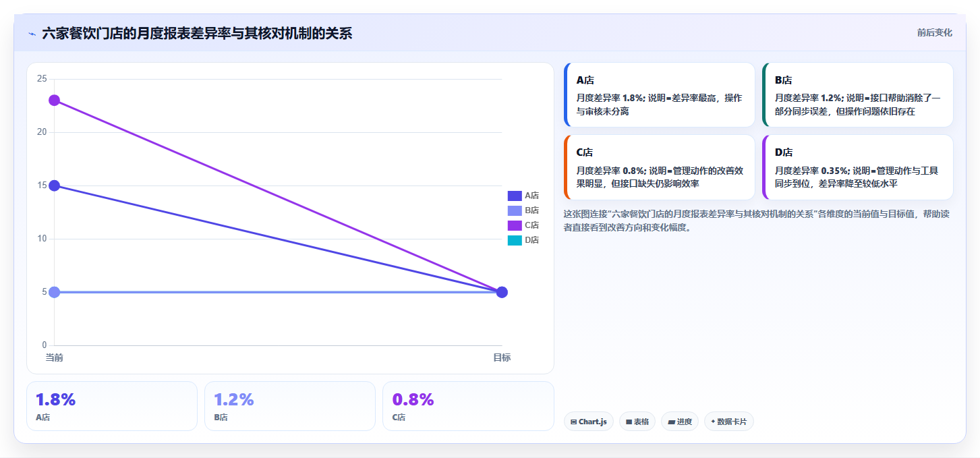Open the A店 info card

click(659, 95)
